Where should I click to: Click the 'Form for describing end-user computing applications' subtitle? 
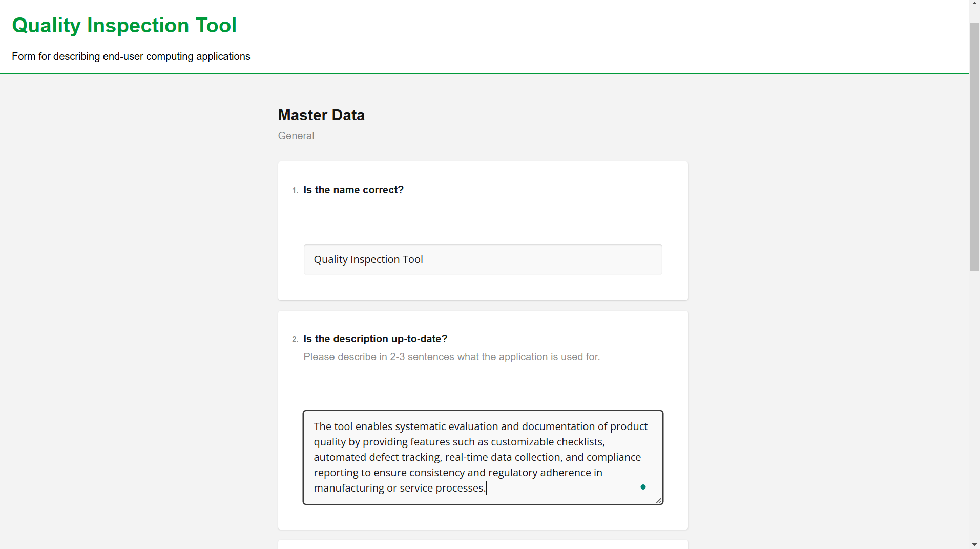(131, 56)
